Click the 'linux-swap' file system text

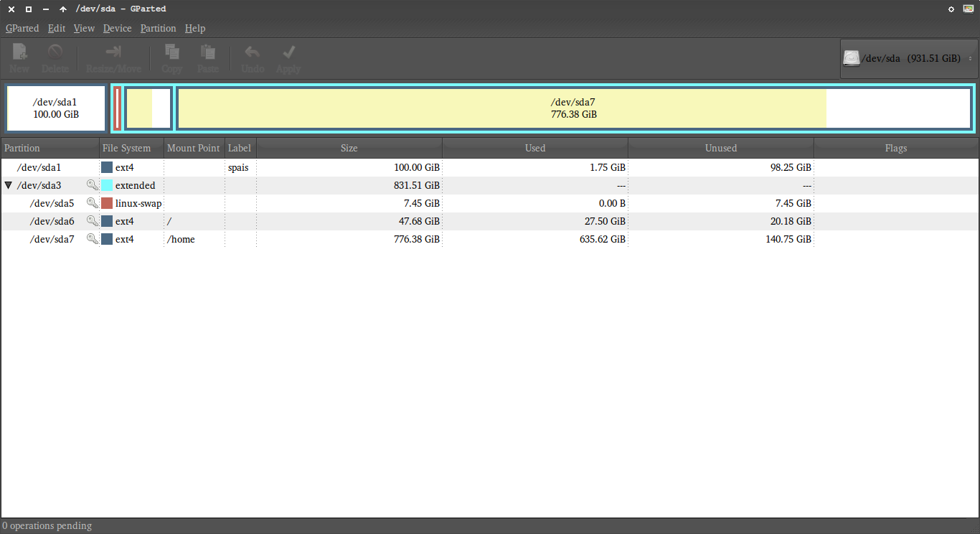tap(138, 203)
